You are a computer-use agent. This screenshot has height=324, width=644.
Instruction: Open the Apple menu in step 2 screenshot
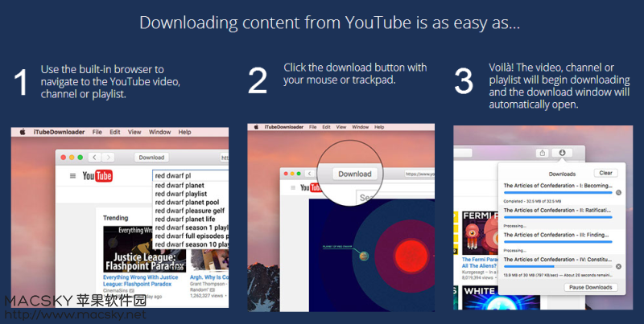pos(256,127)
